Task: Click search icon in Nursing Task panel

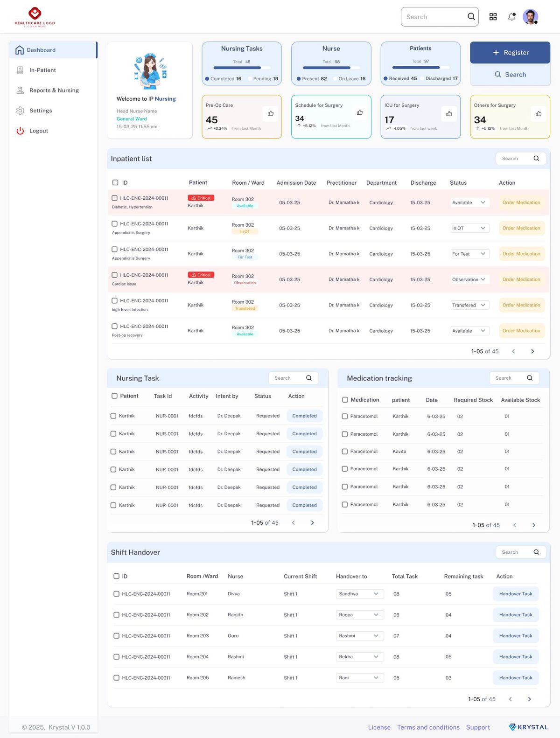Action: point(309,378)
